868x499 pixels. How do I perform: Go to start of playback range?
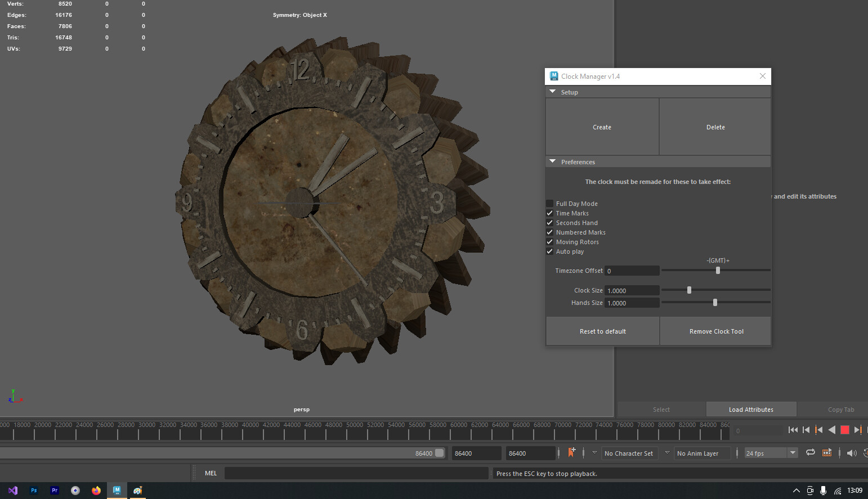click(793, 430)
